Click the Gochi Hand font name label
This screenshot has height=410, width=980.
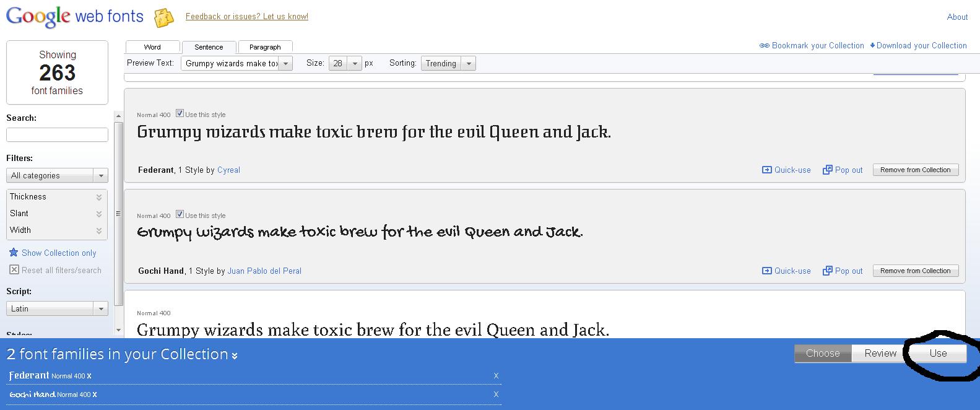161,271
